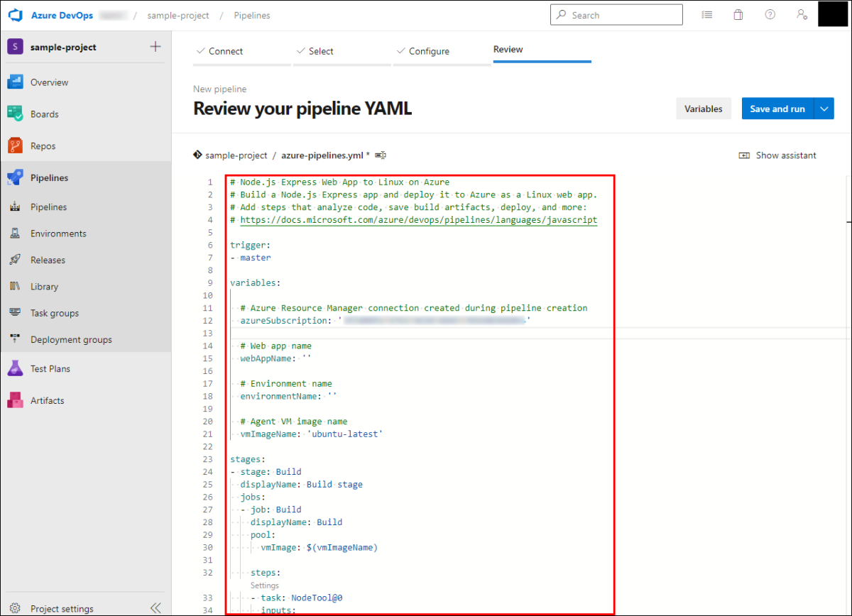
Task: Click the Repos sidebar icon
Action: pyautogui.click(x=16, y=145)
